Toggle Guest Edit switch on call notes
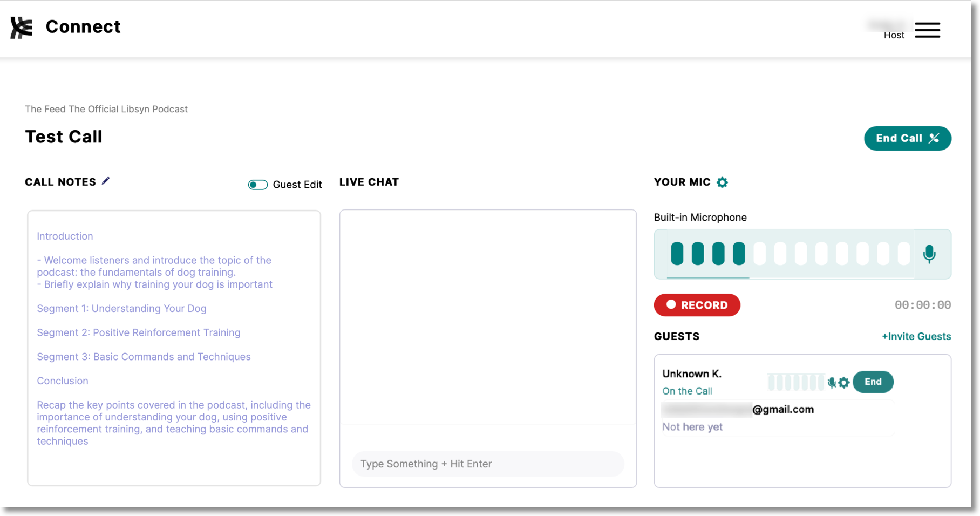Screen dimensions: 980x516 [x=257, y=185]
